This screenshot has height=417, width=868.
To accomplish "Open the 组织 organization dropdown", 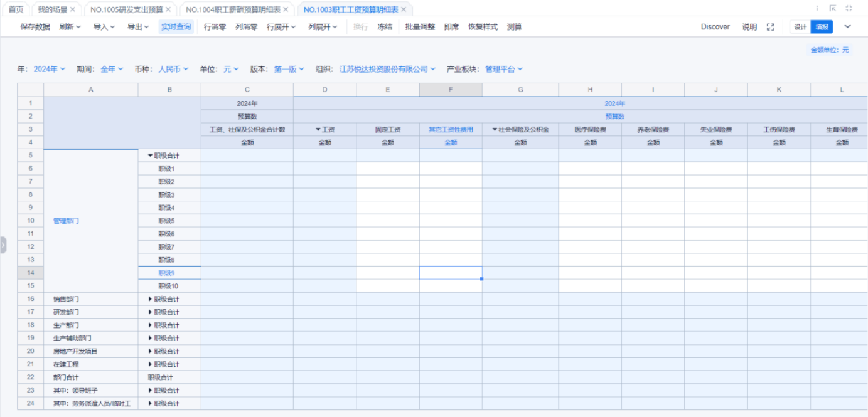I will point(387,69).
